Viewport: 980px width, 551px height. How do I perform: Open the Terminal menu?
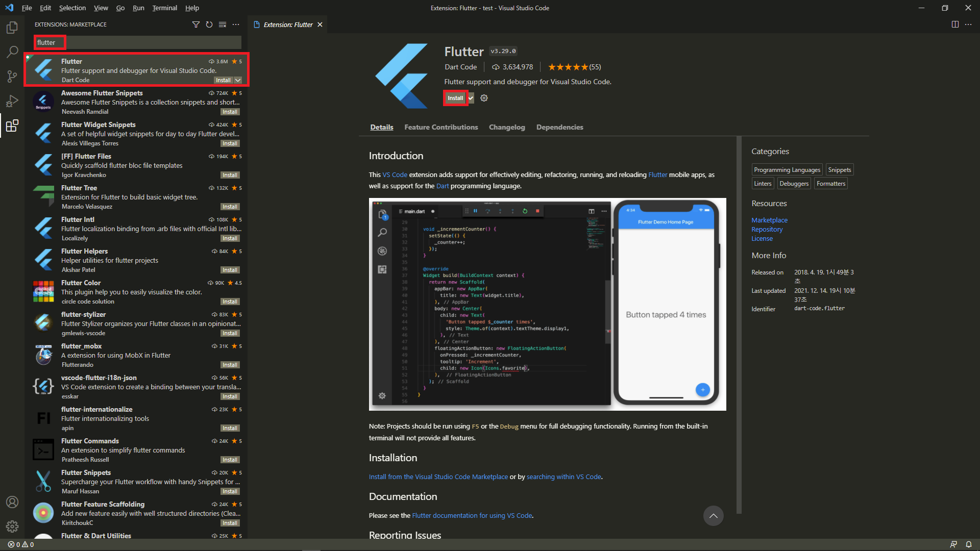pyautogui.click(x=164, y=8)
